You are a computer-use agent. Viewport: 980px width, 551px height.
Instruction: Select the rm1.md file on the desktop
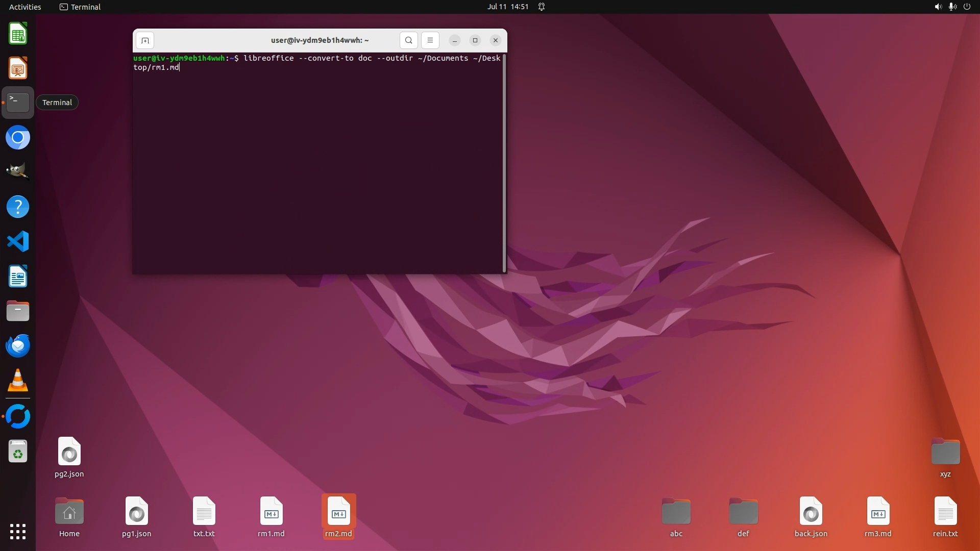(271, 512)
